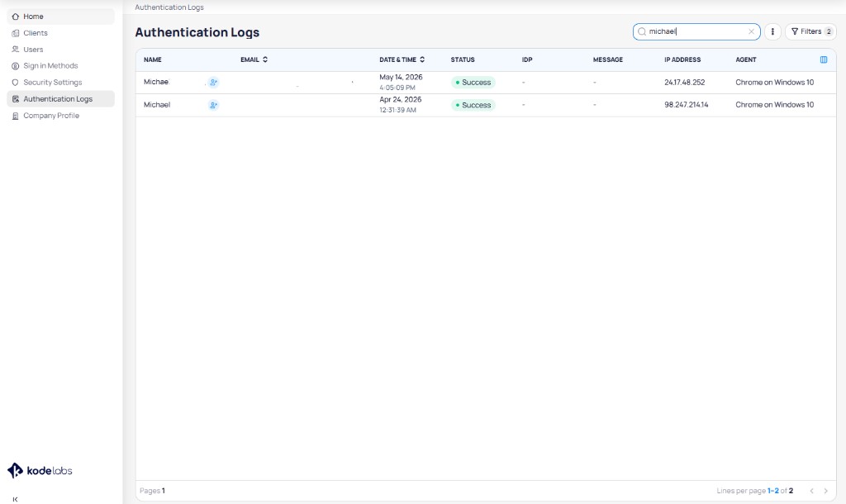This screenshot has width=846, height=504.
Task: Click the name in Apr 24 row
Action: coord(157,105)
